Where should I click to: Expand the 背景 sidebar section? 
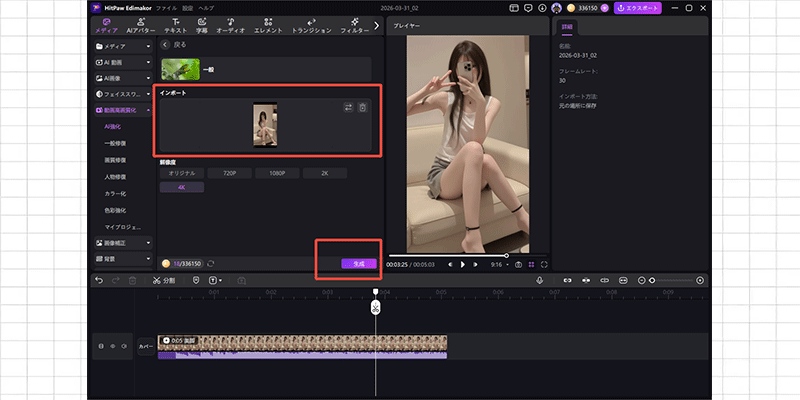[123, 259]
